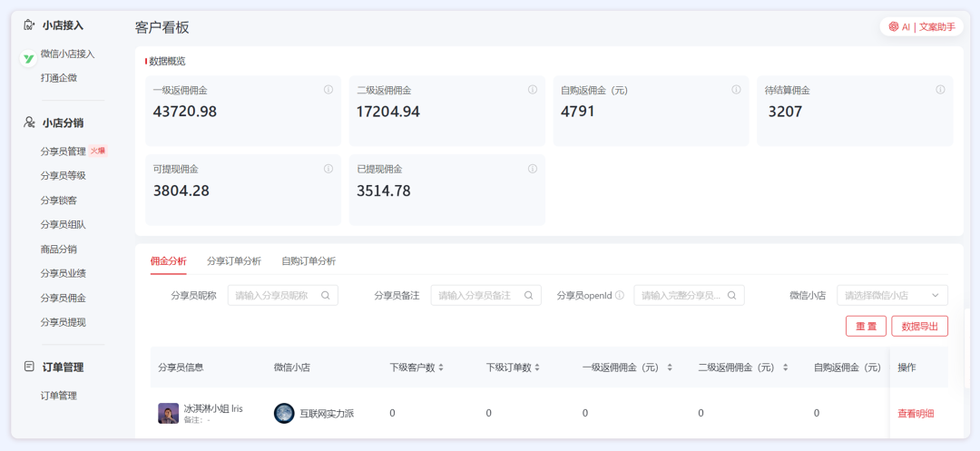Click the 火爆 badge beside 分享员管理
This screenshot has width=980, height=451.
click(x=98, y=151)
